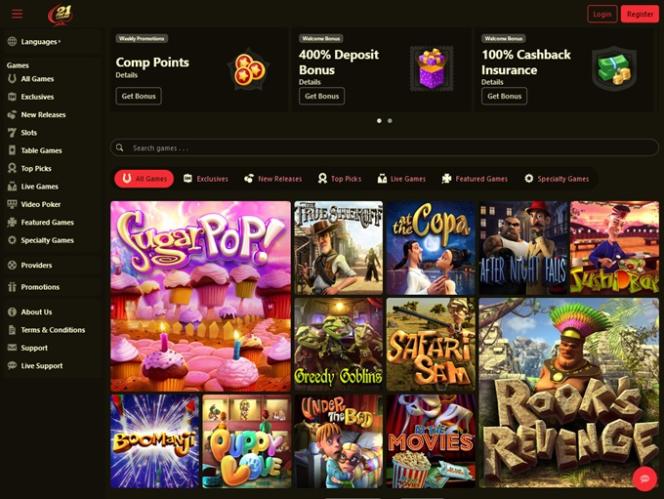
Task: Switch to the Specialty Games filter tab
Action: tap(556, 179)
